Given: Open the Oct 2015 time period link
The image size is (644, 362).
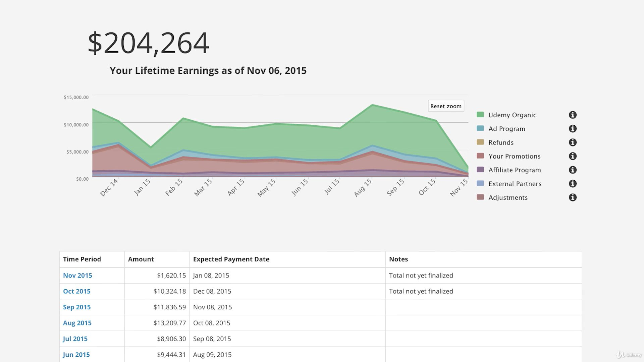Looking at the screenshot, I should pyautogui.click(x=77, y=291).
